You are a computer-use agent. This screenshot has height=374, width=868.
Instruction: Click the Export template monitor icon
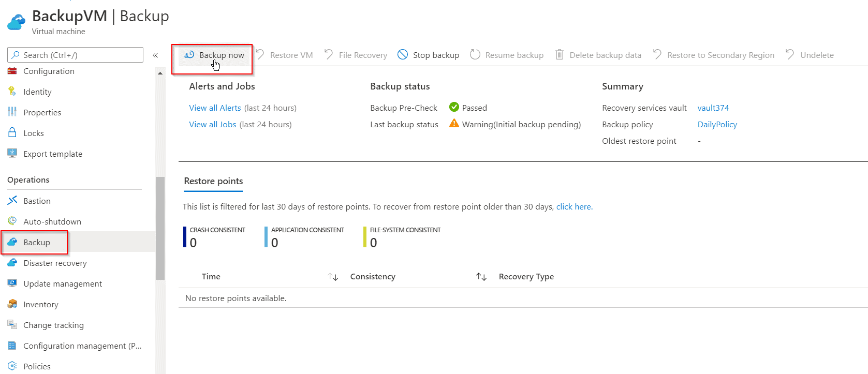(12, 153)
